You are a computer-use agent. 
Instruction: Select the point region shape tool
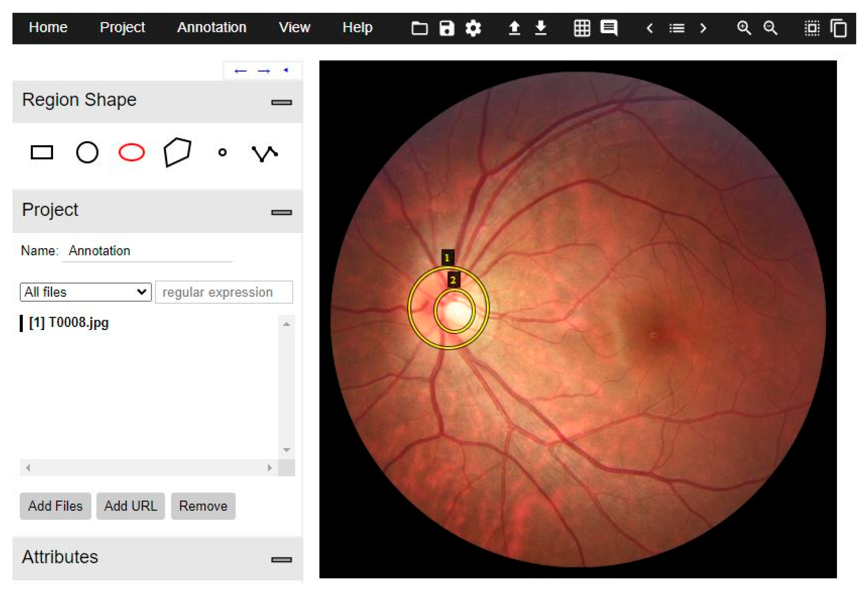(x=222, y=152)
